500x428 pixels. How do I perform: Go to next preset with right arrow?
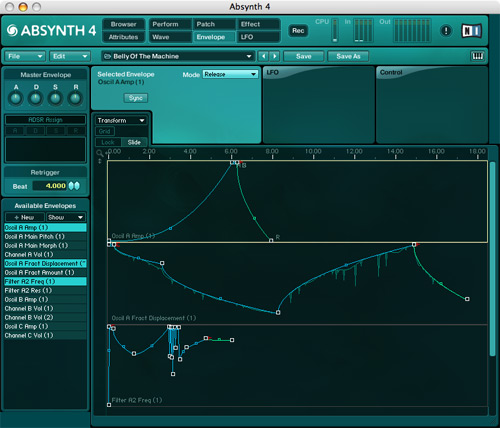pyautogui.click(x=275, y=56)
